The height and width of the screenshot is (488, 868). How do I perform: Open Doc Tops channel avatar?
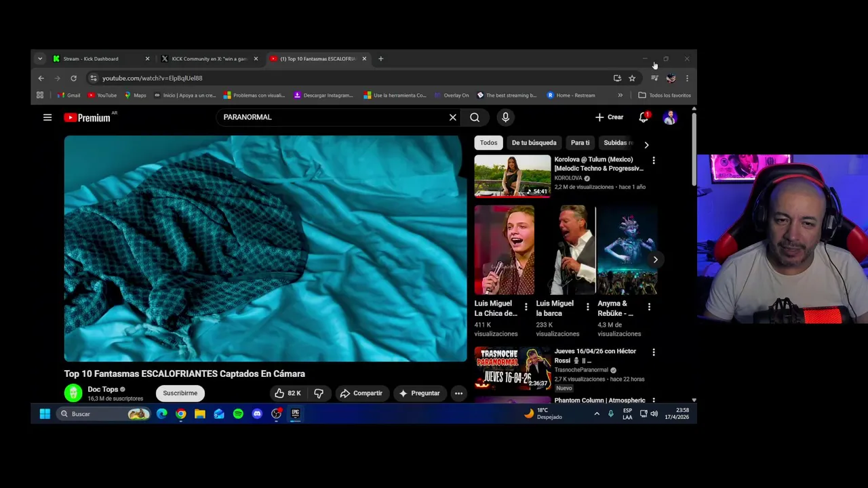[73, 393]
